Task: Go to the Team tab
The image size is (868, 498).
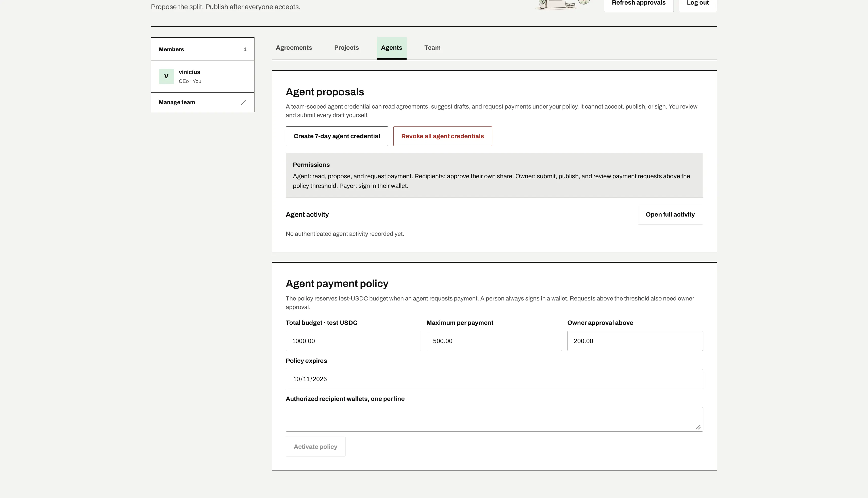Action: point(432,48)
